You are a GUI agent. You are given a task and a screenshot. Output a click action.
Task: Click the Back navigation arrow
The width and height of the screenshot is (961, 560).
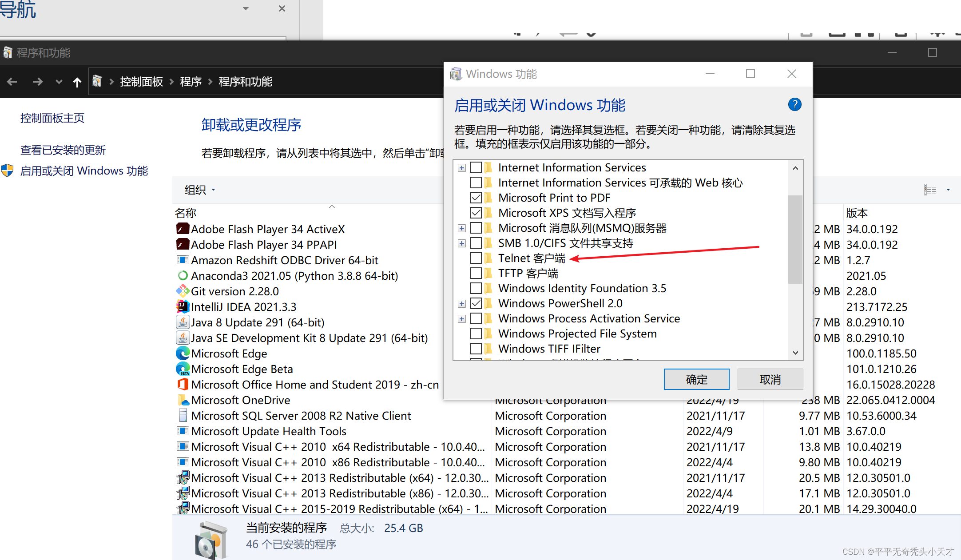pyautogui.click(x=12, y=82)
